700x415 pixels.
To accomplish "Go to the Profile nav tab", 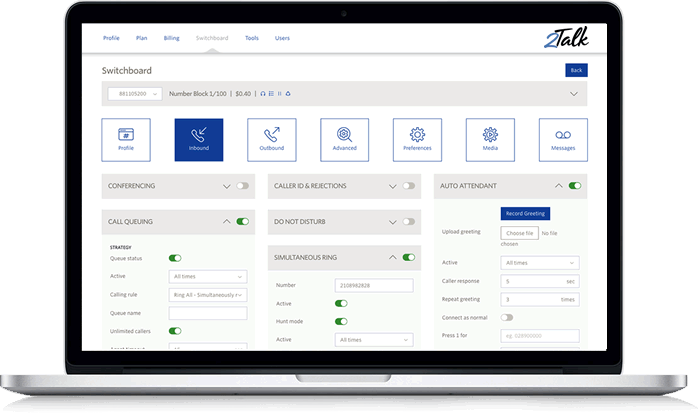I will point(111,38).
